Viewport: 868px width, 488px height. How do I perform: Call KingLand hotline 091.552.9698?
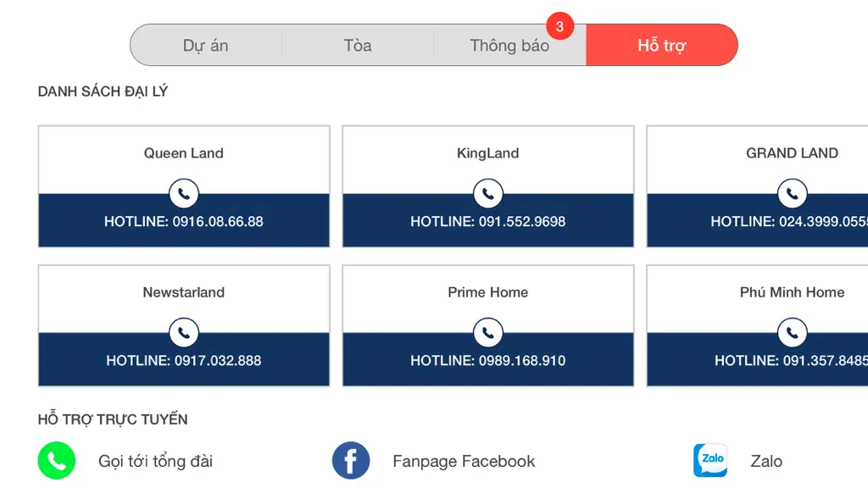click(x=488, y=221)
